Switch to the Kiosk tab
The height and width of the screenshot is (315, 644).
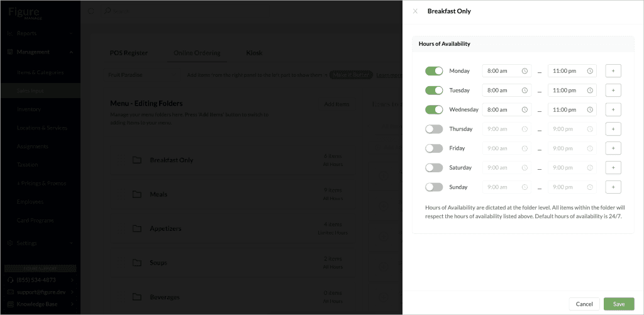click(x=254, y=53)
